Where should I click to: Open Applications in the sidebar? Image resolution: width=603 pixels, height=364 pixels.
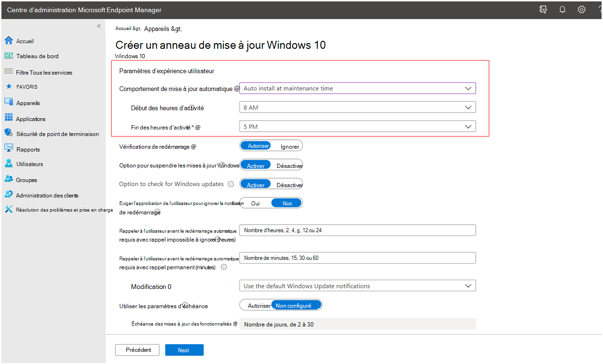[x=31, y=119]
